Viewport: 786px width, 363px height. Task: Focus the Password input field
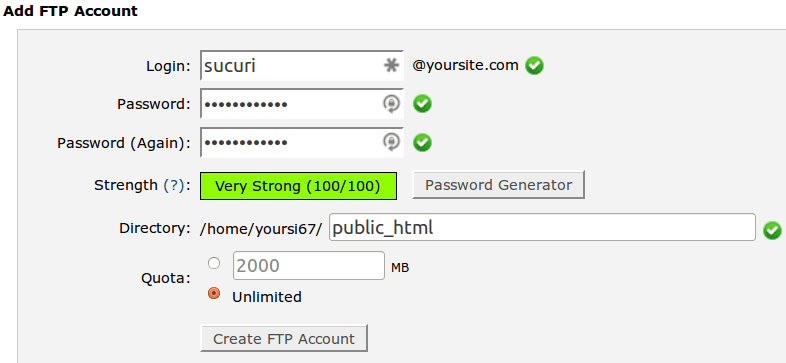coord(302,104)
